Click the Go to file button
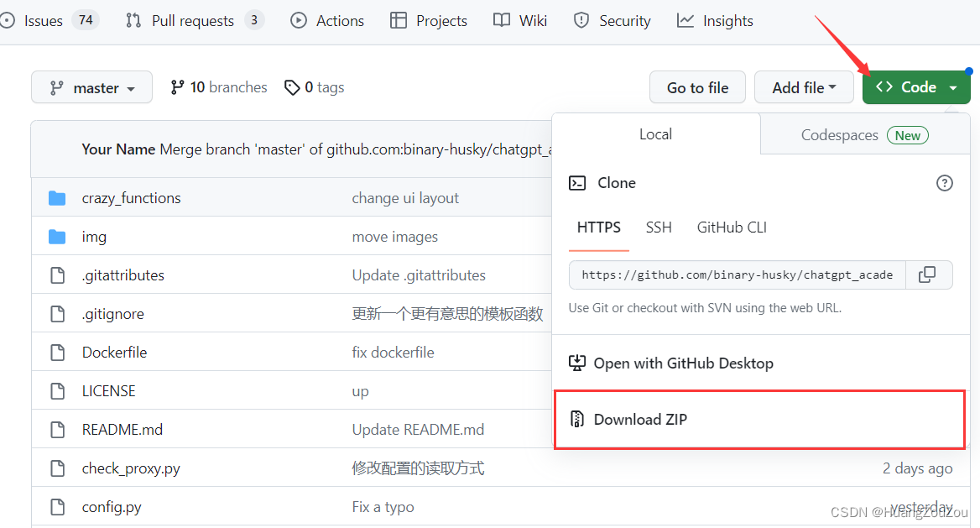This screenshot has width=980, height=528. (x=697, y=87)
